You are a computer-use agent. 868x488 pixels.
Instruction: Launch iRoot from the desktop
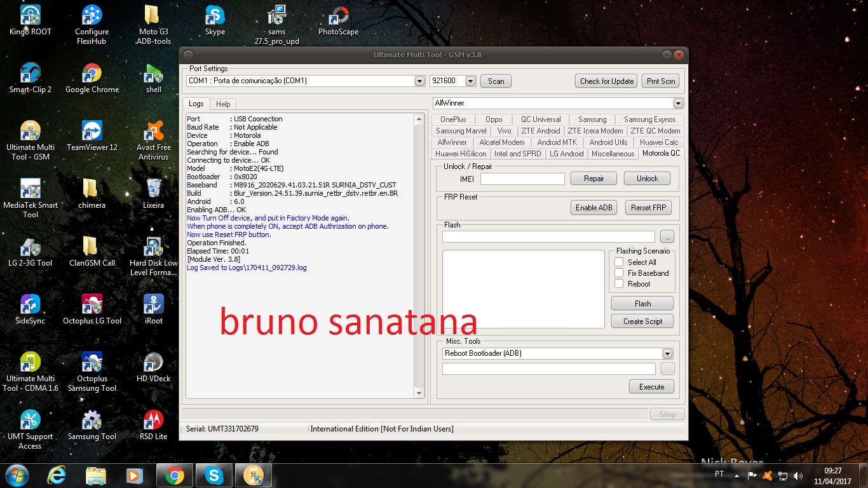(153, 309)
